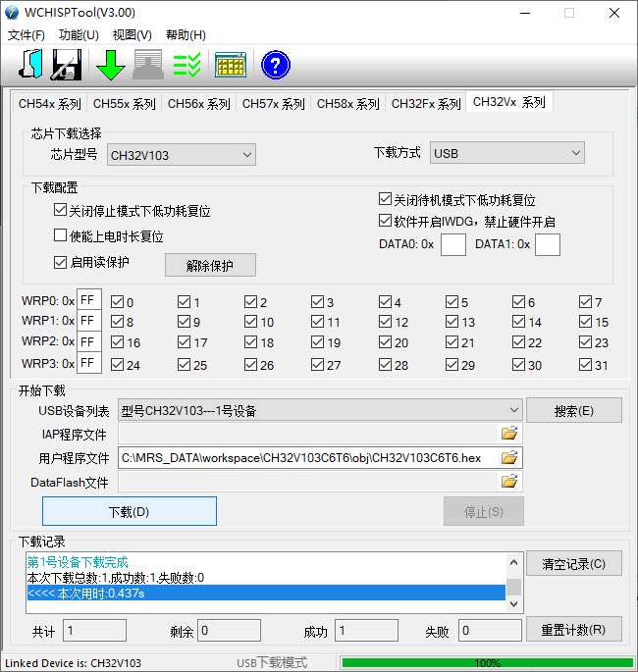The image size is (638, 672).
Task: Open the 帮助(H) menu
Action: [186, 34]
